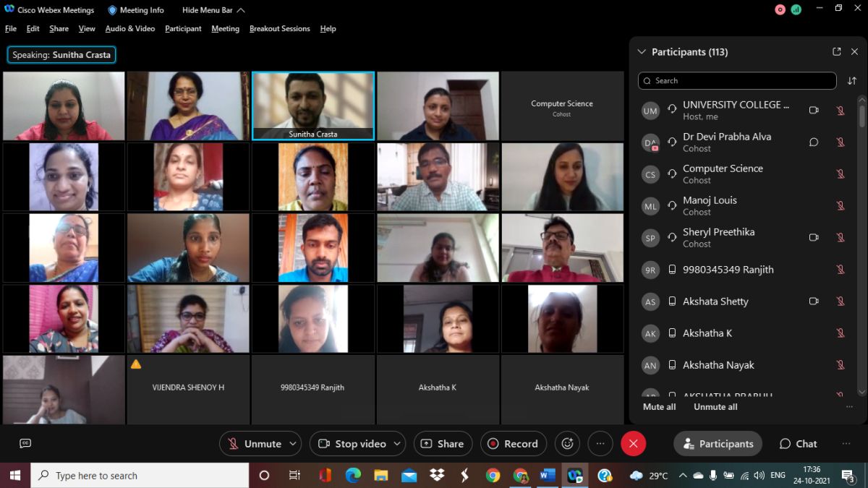
Task: Toggle mute icon for Manoj Louis
Action: tap(841, 206)
